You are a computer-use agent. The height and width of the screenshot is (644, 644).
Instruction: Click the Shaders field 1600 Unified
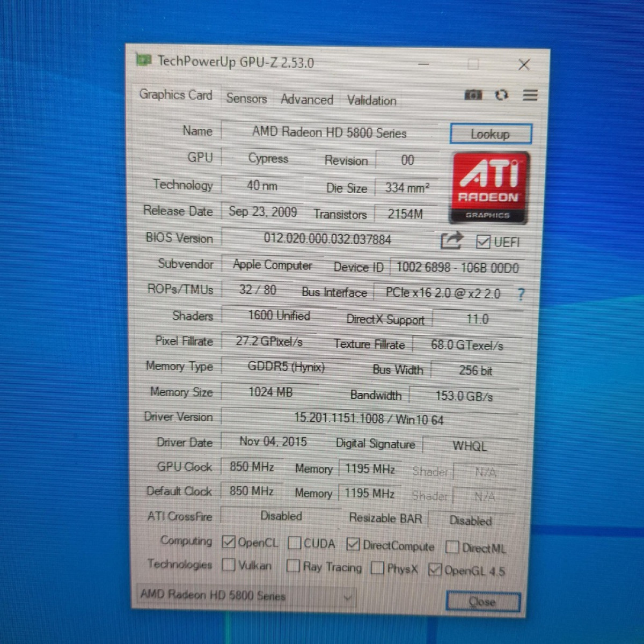pyautogui.click(x=279, y=316)
